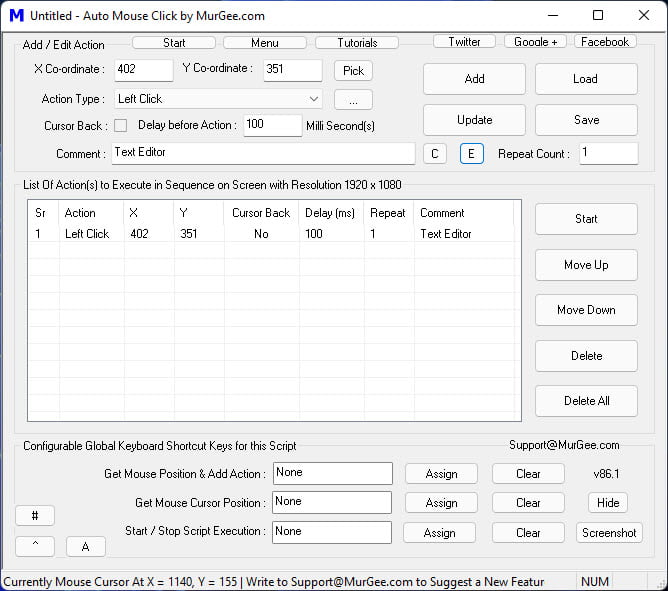668x591 pixels.
Task: Maximize the Auto Mouse Click window
Action: pos(598,15)
